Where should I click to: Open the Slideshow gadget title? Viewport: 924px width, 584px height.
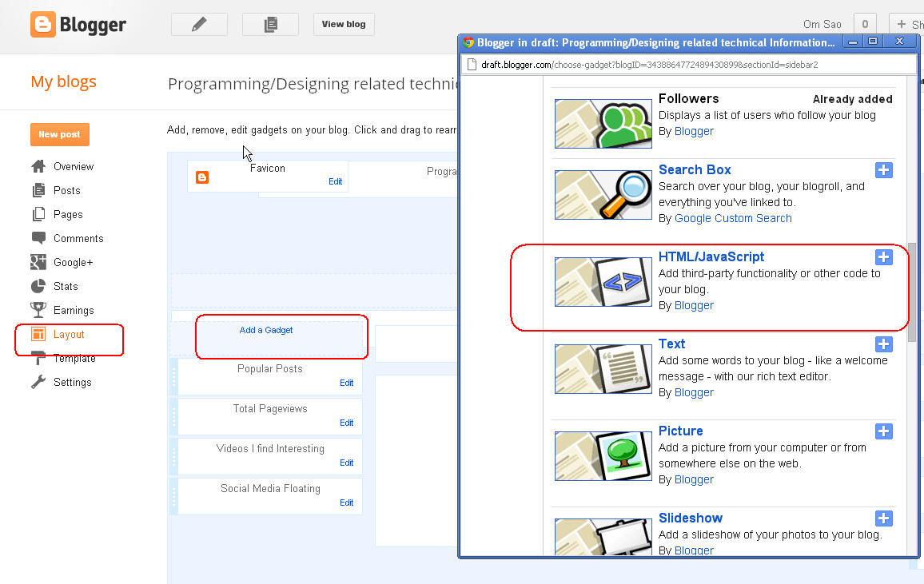point(690,518)
